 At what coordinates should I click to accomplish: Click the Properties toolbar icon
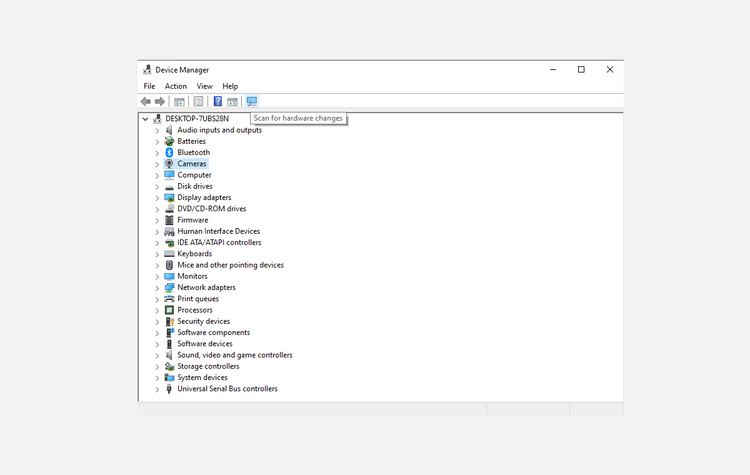tap(198, 101)
